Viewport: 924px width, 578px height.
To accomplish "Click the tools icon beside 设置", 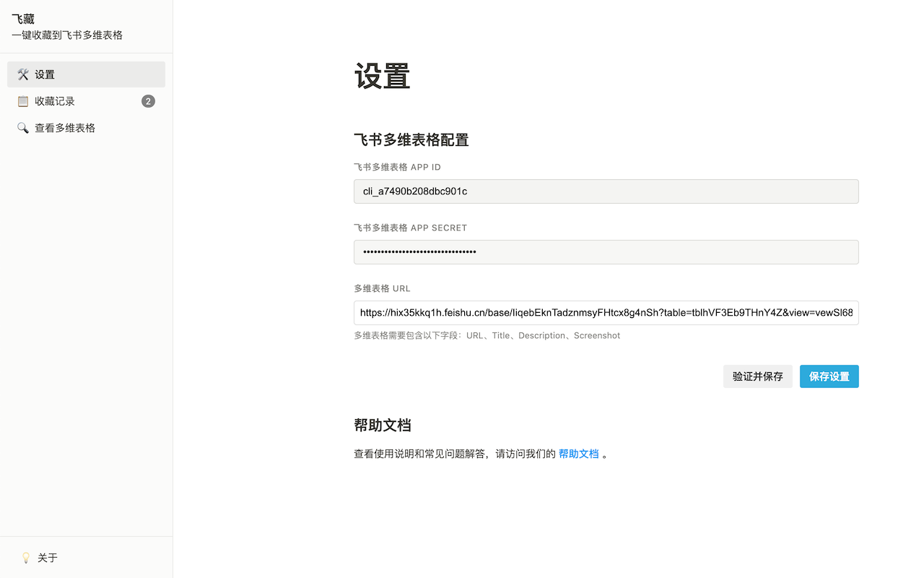I will pos(23,74).
